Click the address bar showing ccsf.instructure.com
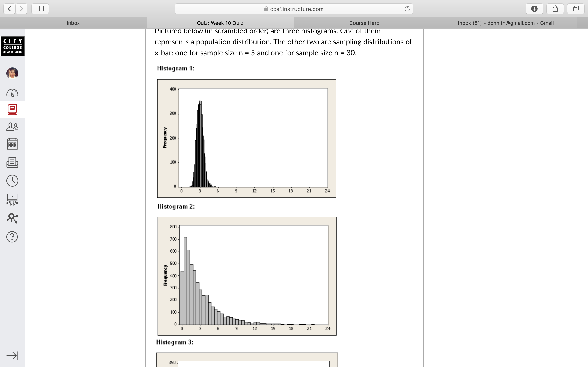The width and height of the screenshot is (588, 367). coord(294,9)
